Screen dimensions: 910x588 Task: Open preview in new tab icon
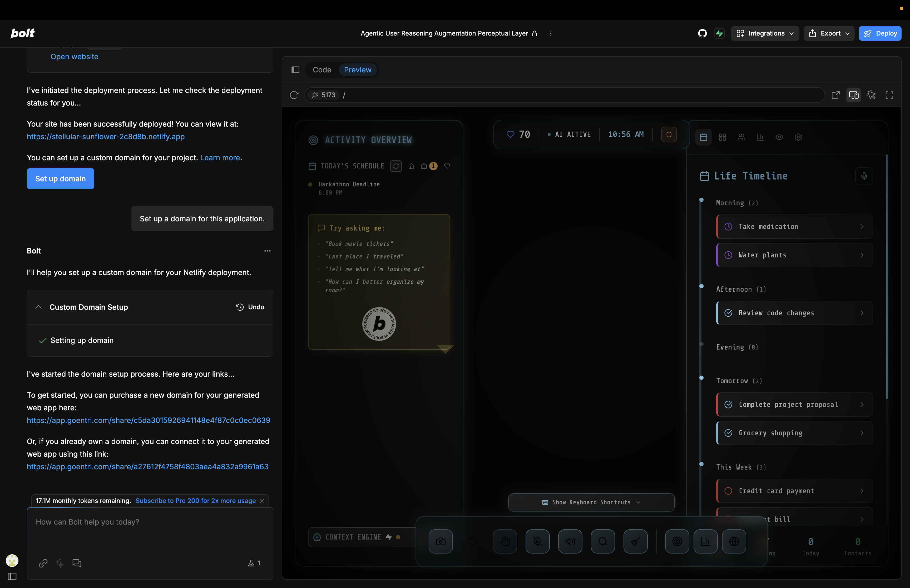point(835,95)
